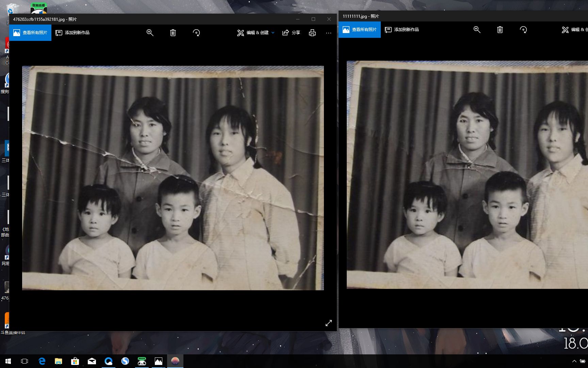The image size is (588, 368).
Task: Click the 分享 share button in the left window
Action: click(x=291, y=33)
